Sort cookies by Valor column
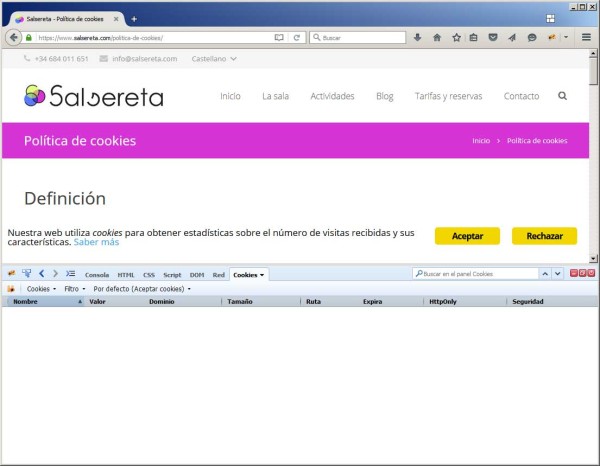This screenshot has width=600, height=466. (97, 301)
